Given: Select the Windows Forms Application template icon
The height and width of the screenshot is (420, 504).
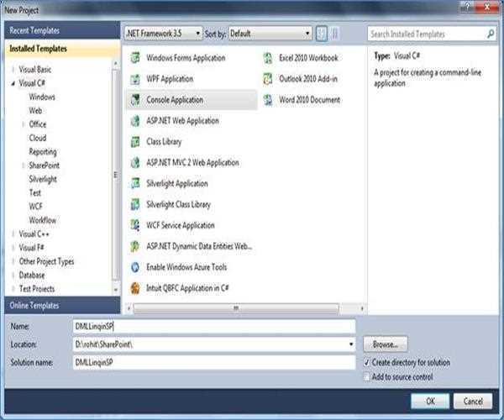Looking at the screenshot, I should 135,58.
